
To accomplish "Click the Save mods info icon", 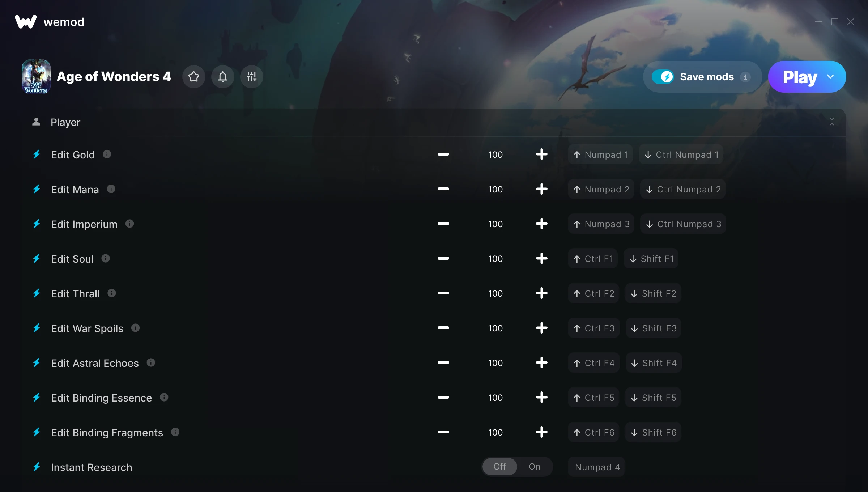I will point(745,77).
